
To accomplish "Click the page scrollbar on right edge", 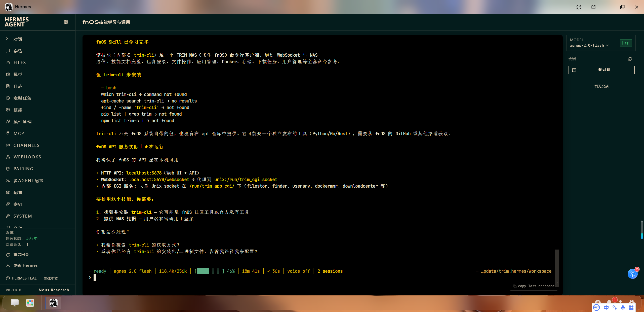I will coord(642,229).
